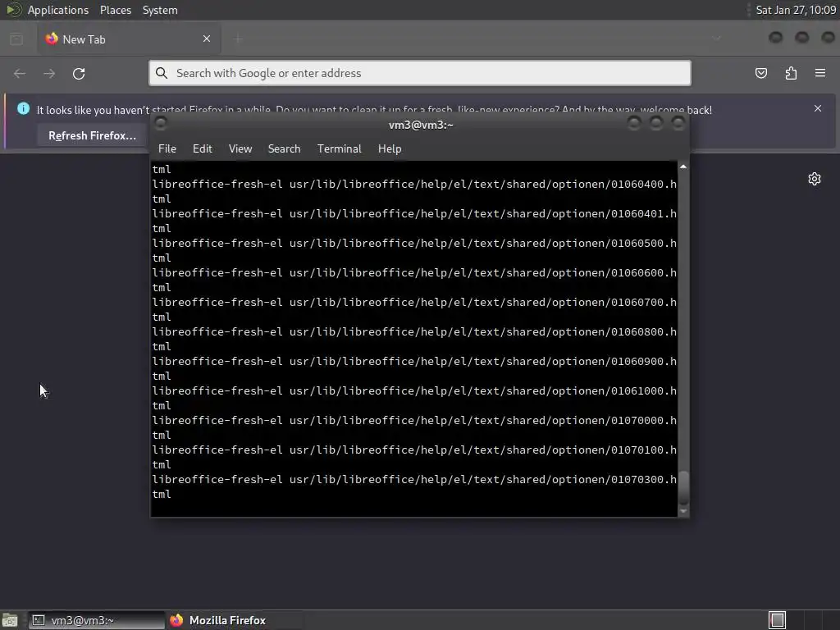Open the Firefox tab list dropdown arrow
The height and width of the screenshot is (630, 840).
coord(716,38)
